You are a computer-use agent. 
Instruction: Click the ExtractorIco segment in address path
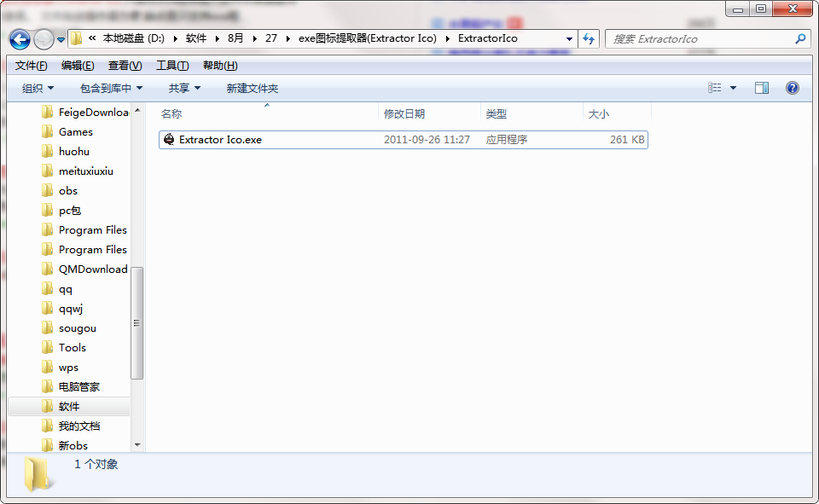tap(488, 38)
